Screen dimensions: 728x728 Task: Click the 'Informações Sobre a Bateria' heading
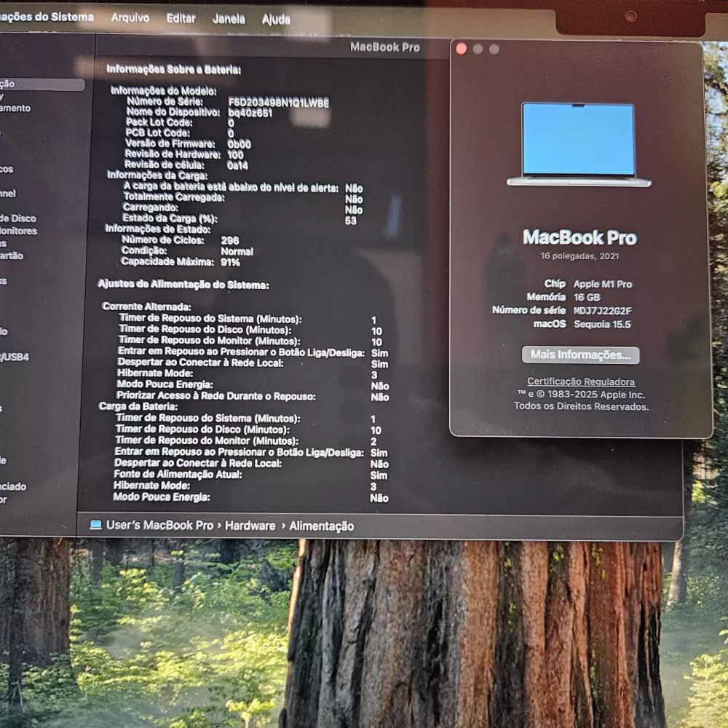tap(174, 70)
